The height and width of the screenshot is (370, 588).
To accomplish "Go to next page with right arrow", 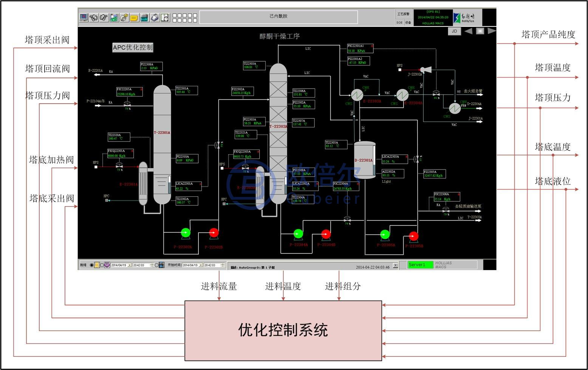I will pyautogui.click(x=491, y=31).
